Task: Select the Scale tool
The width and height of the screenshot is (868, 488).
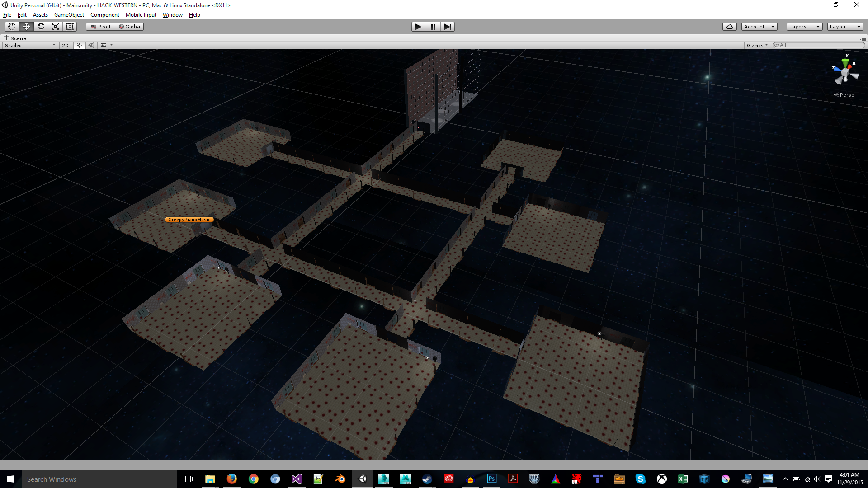Action: pos(55,27)
